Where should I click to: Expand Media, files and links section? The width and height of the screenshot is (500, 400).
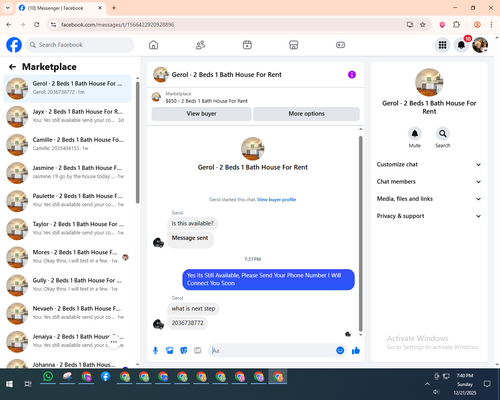(x=429, y=199)
